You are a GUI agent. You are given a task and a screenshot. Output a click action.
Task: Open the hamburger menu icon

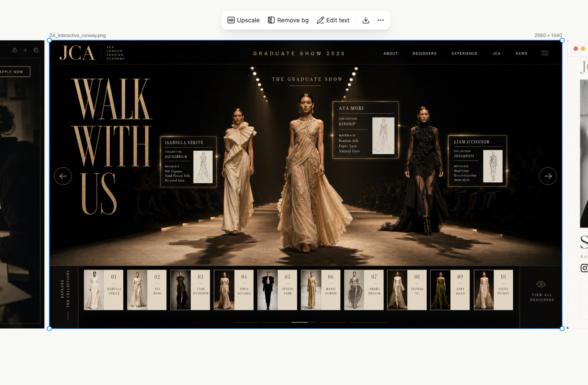[x=545, y=53]
